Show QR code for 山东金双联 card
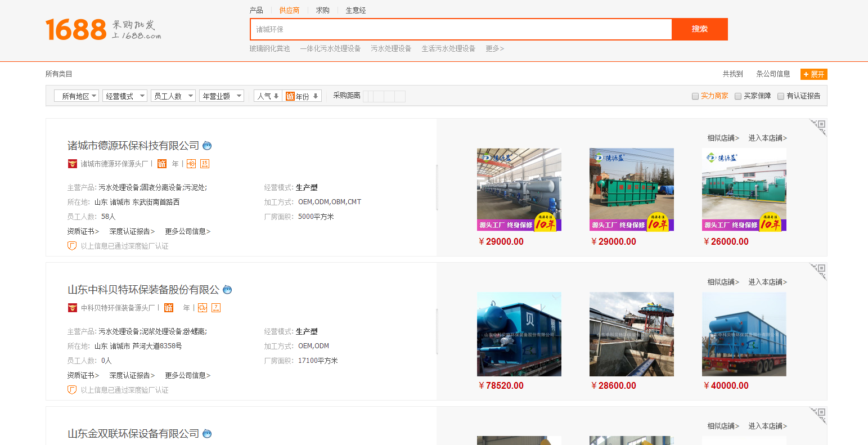868x445 pixels. click(818, 415)
